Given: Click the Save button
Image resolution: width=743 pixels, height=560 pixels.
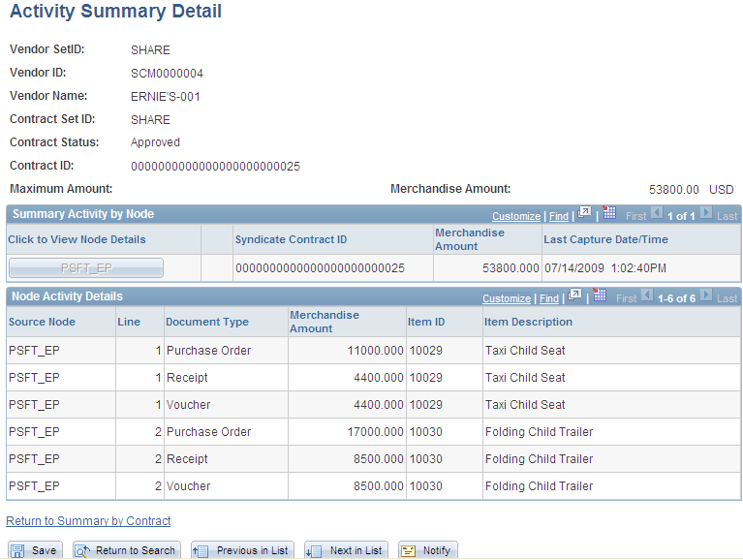Looking at the screenshot, I should click(35, 550).
